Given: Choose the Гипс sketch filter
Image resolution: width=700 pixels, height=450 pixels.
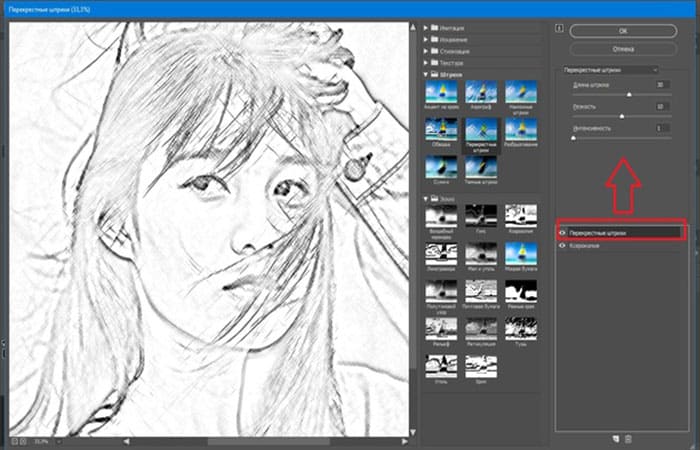Looking at the screenshot, I should pyautogui.click(x=481, y=216).
